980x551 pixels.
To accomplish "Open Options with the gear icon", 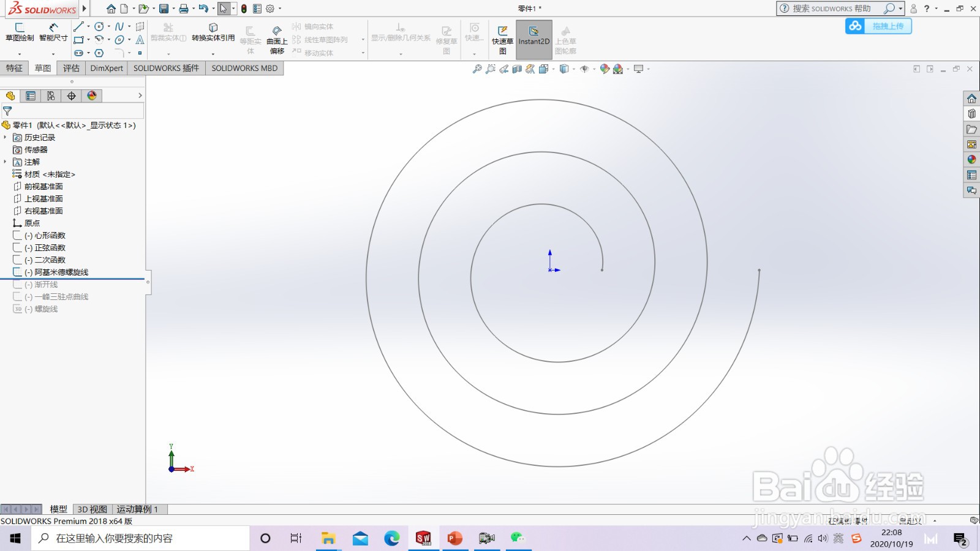I will (270, 9).
